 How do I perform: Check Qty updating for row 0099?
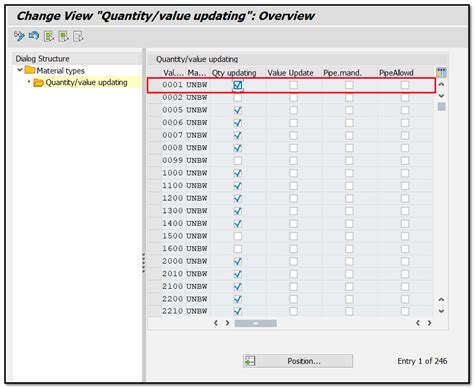coord(238,161)
